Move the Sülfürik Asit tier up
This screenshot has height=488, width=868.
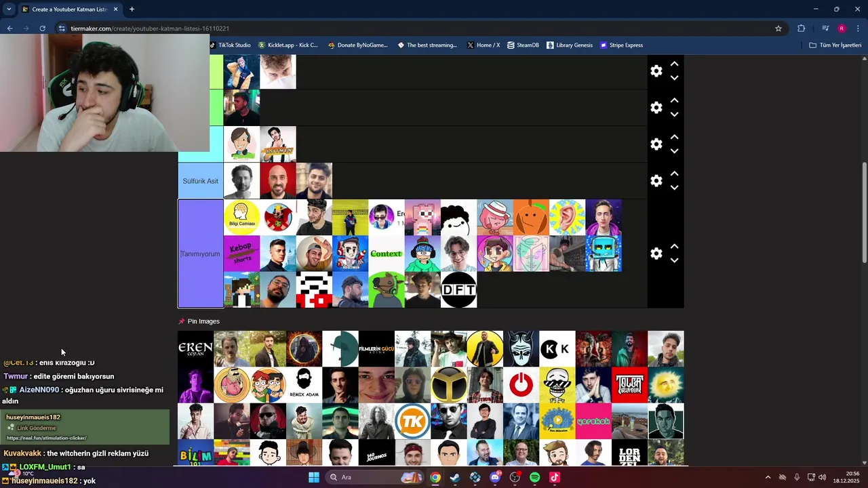click(674, 174)
